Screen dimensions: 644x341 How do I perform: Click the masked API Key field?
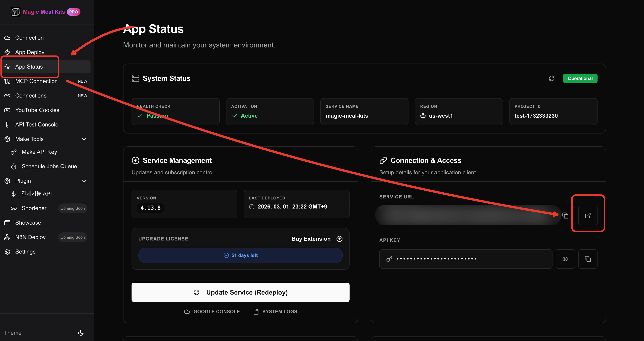coord(466,259)
